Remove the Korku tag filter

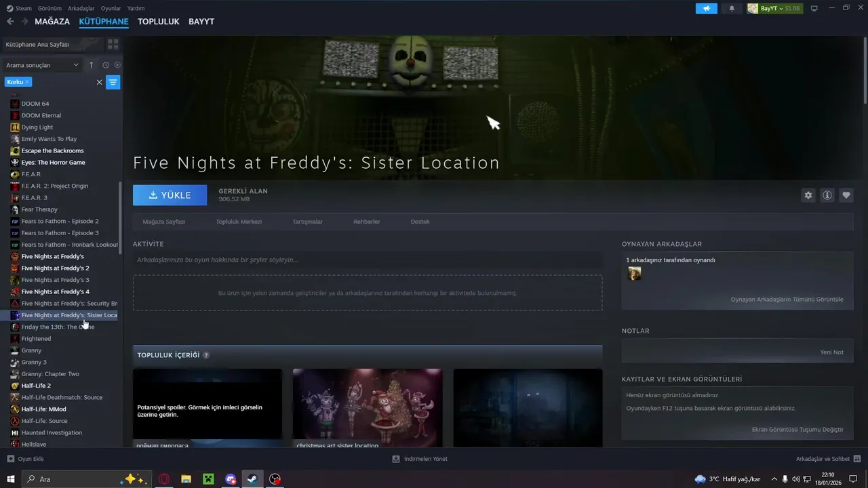tap(28, 81)
